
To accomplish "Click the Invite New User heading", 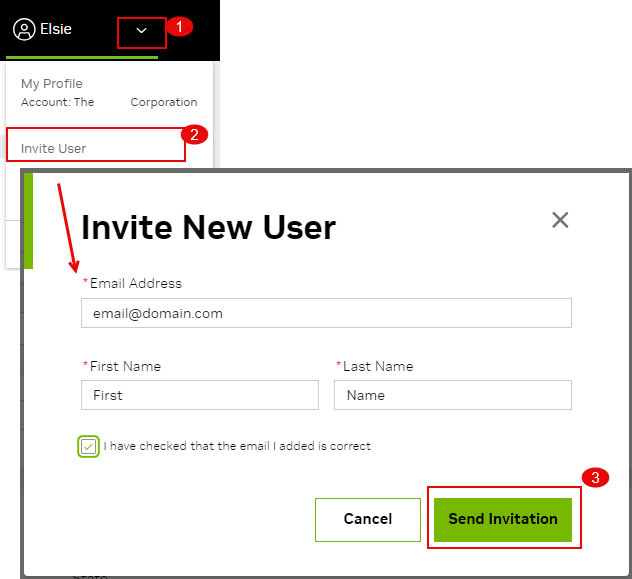I will [x=208, y=228].
